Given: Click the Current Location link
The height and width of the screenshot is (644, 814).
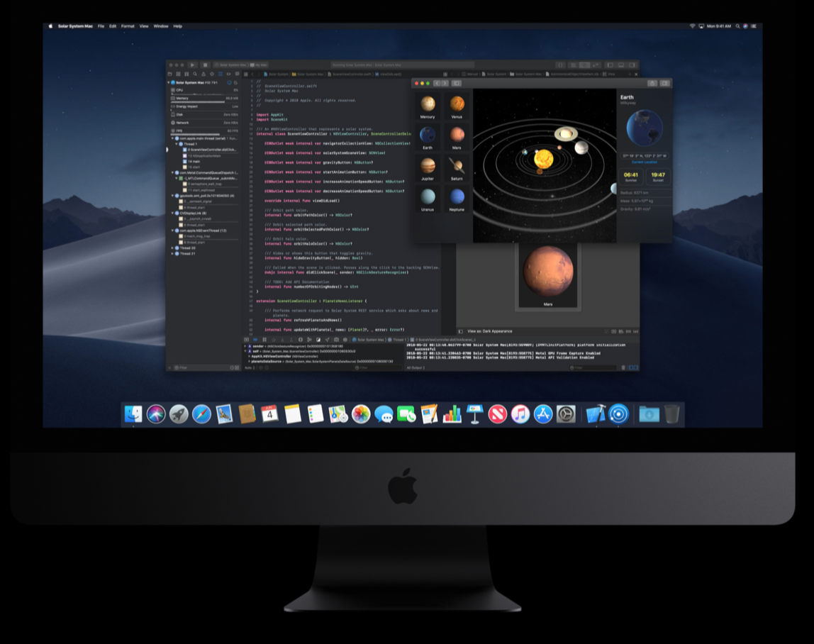Looking at the screenshot, I should pyautogui.click(x=645, y=162).
